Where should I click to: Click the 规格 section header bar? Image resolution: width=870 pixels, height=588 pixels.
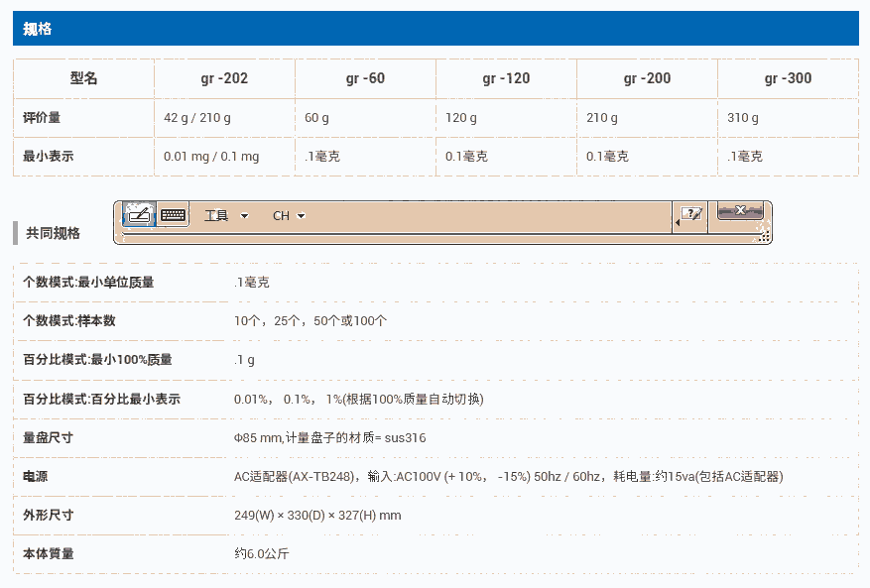coord(435,29)
